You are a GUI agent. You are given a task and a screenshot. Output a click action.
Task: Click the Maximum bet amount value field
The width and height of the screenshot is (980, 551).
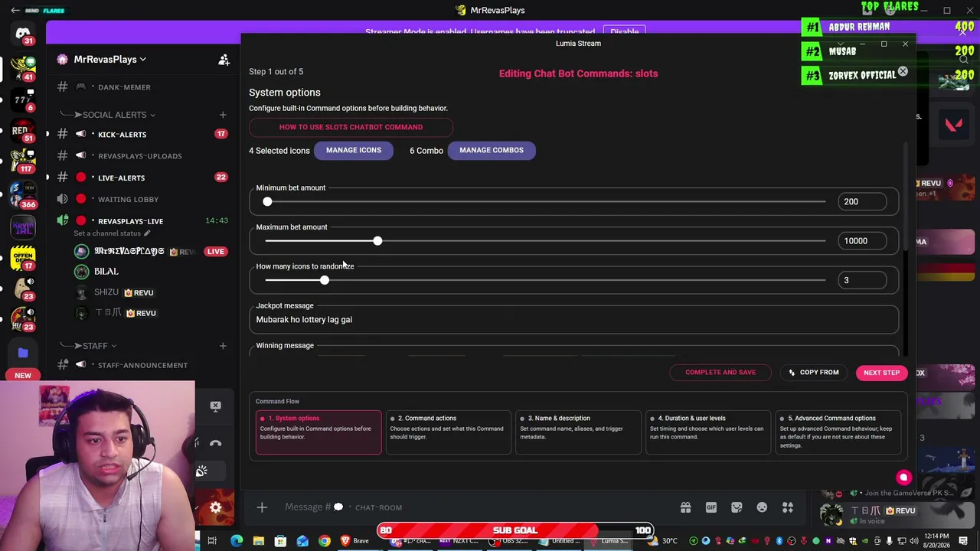coord(862,241)
